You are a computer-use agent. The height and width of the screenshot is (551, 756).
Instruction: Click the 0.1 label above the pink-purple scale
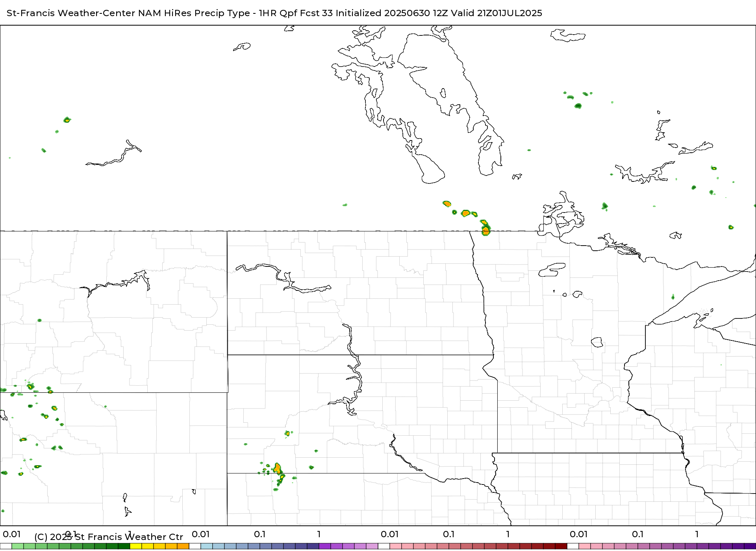(638, 534)
